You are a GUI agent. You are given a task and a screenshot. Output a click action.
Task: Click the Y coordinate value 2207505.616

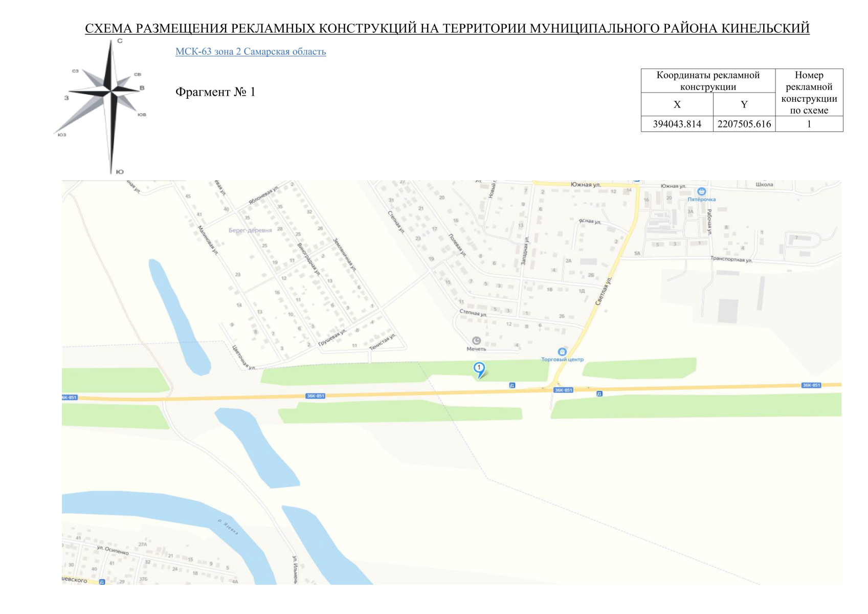click(x=744, y=124)
